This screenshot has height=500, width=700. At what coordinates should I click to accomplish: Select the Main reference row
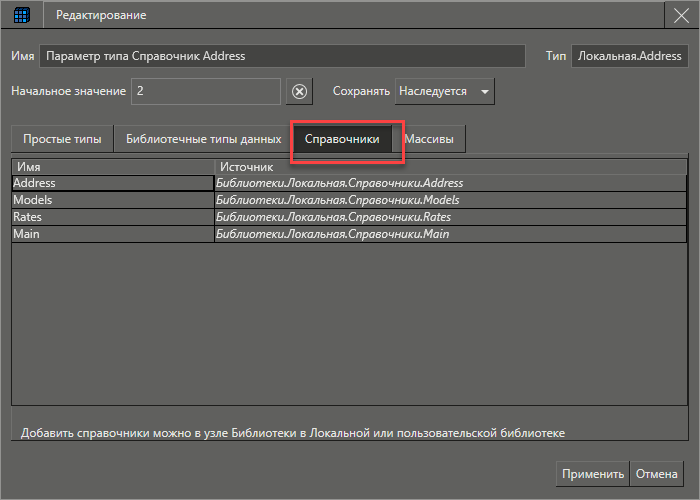pyautogui.click(x=112, y=234)
